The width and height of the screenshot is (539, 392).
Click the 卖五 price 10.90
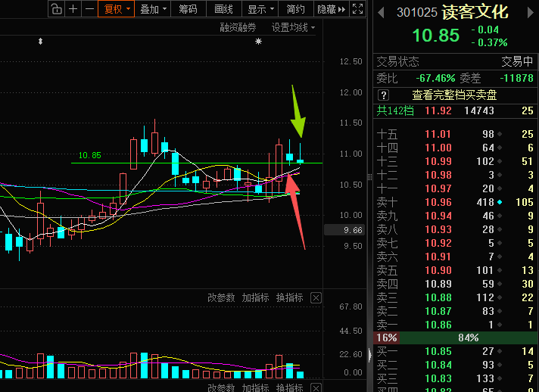coord(438,270)
